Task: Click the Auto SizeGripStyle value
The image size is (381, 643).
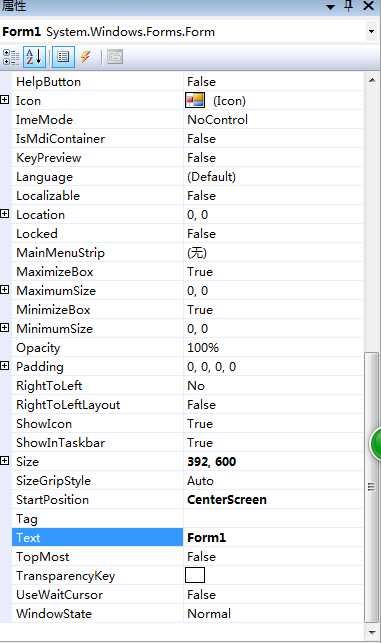Action: click(x=200, y=481)
